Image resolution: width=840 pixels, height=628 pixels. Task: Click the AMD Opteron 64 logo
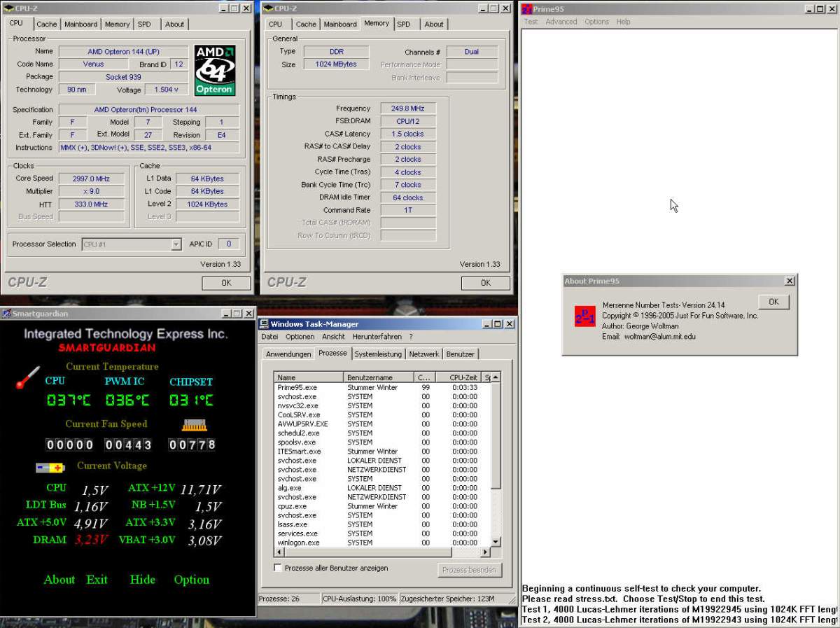point(215,71)
